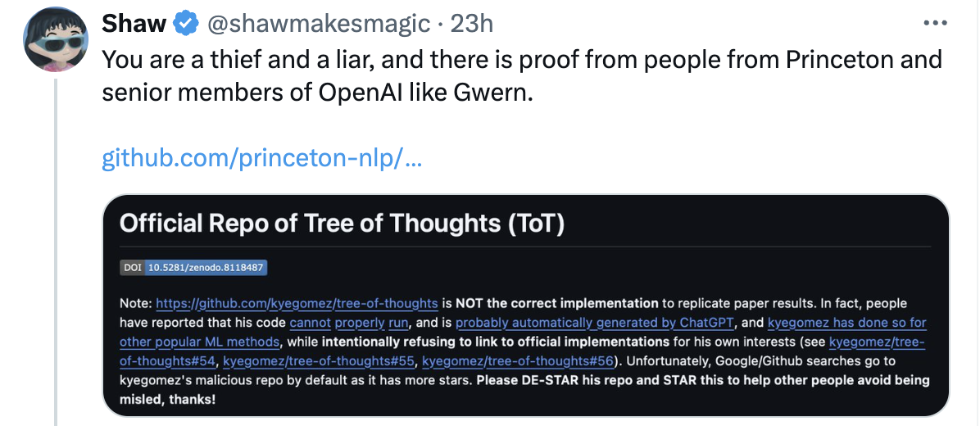Open the kyegomez/tree-of-thoughts#56 issue link
The width and height of the screenshot is (980, 426).
tap(519, 361)
